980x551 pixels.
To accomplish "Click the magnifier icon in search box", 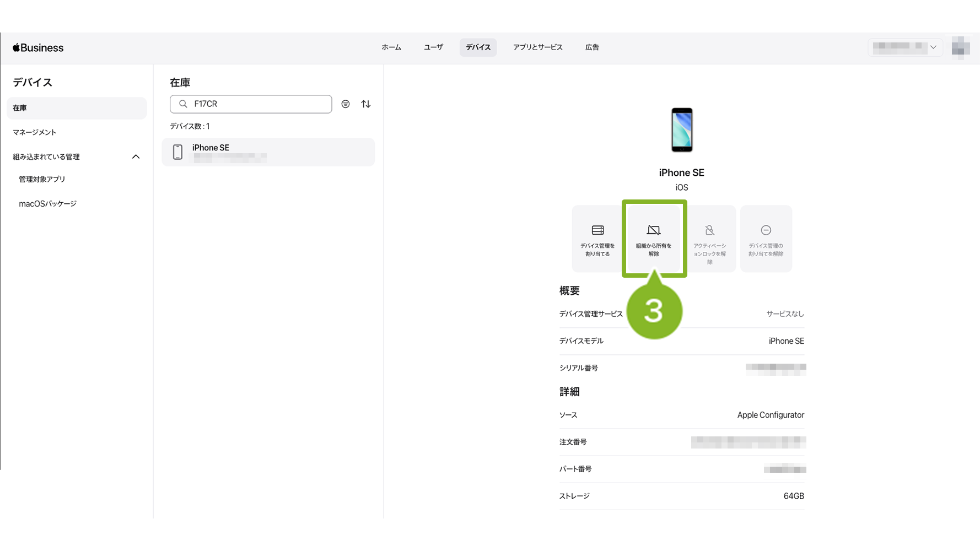I will coord(184,104).
